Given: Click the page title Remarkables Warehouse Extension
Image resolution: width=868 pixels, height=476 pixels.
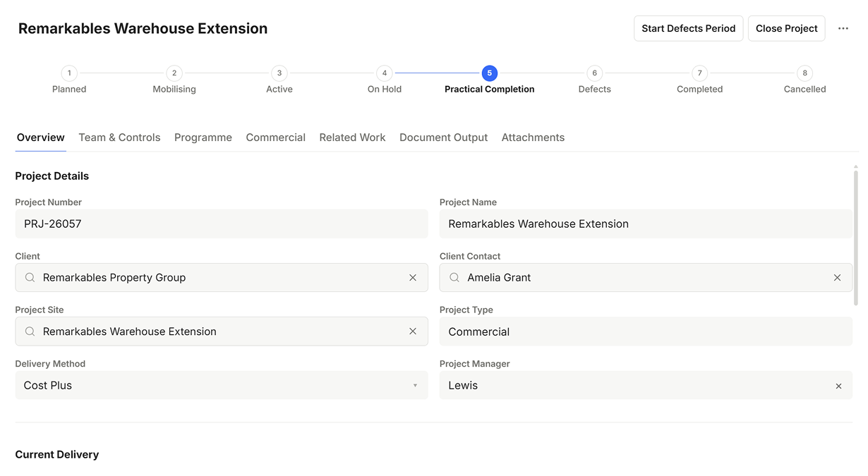Looking at the screenshot, I should [143, 29].
